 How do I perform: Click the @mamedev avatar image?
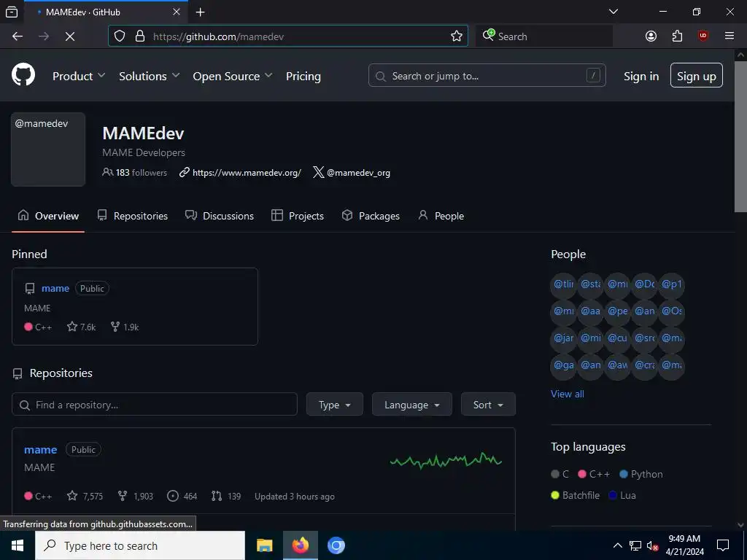tap(48, 149)
